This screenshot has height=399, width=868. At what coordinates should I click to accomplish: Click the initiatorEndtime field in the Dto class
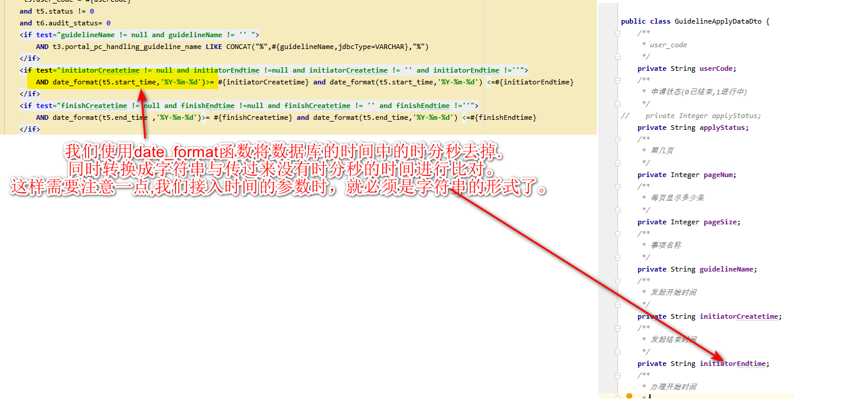coord(733,364)
